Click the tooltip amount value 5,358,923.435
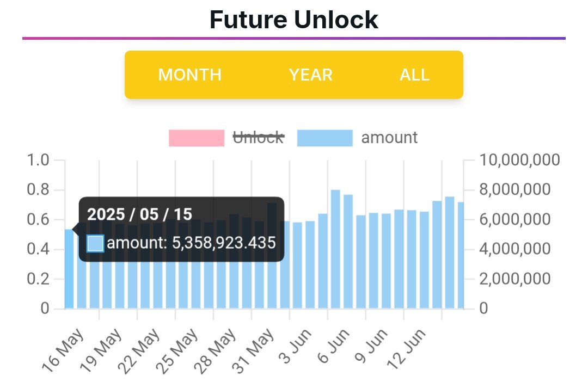588x382 pixels. pos(223,243)
